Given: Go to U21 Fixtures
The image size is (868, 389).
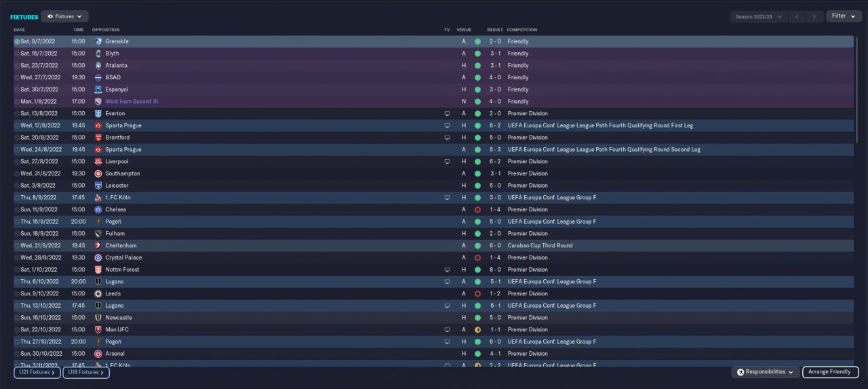Looking at the screenshot, I should [37, 372].
